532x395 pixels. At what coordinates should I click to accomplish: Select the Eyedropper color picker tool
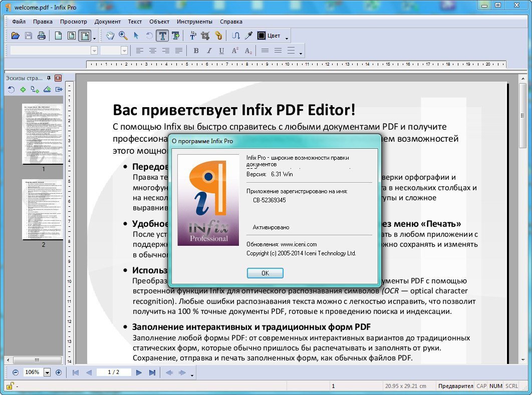tap(248, 36)
